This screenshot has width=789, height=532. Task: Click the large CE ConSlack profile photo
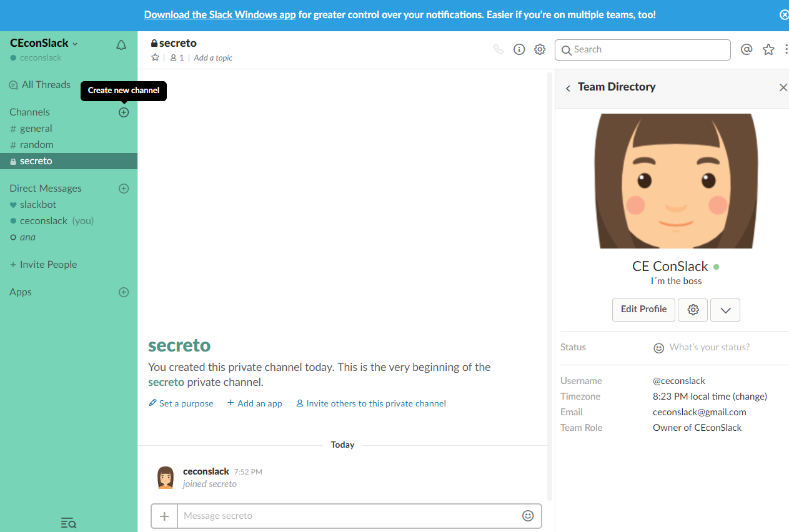click(676, 181)
